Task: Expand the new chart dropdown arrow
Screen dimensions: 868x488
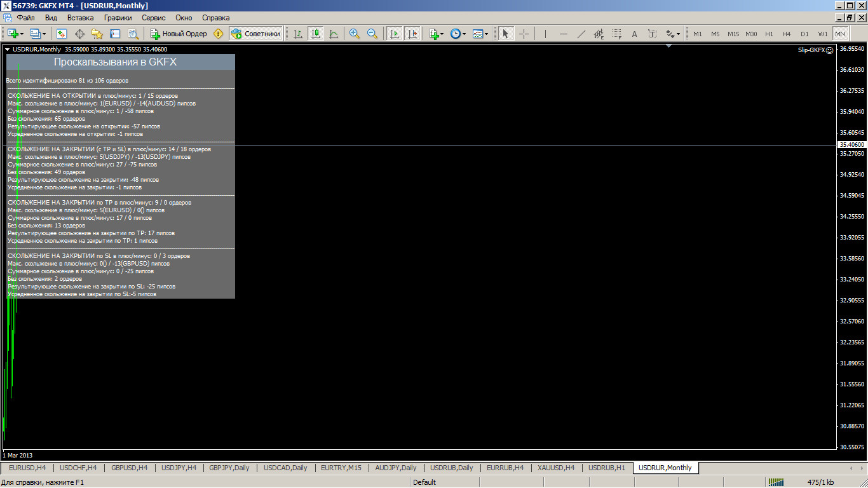Action: 22,34
